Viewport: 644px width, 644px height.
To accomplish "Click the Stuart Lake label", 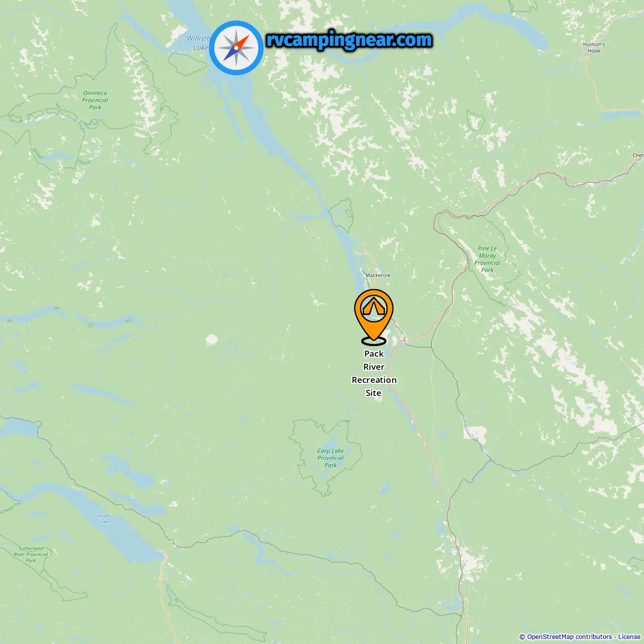I will [104, 519].
